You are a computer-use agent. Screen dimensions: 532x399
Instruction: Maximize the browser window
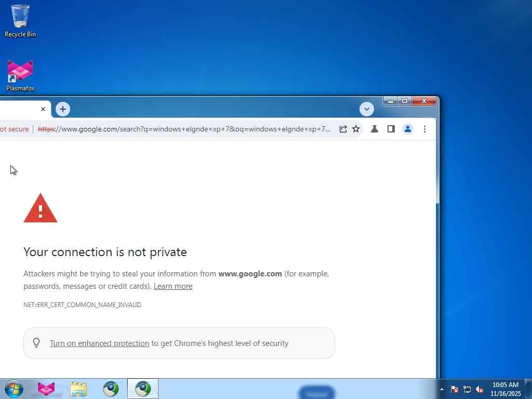pyautogui.click(x=405, y=101)
